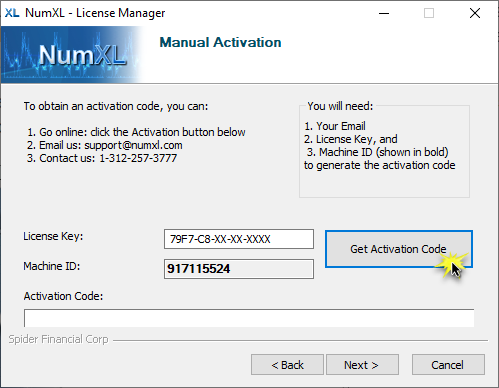This screenshot has height=388, width=499.
Task: Click the 'You will need' group box
Action: [x=384, y=150]
